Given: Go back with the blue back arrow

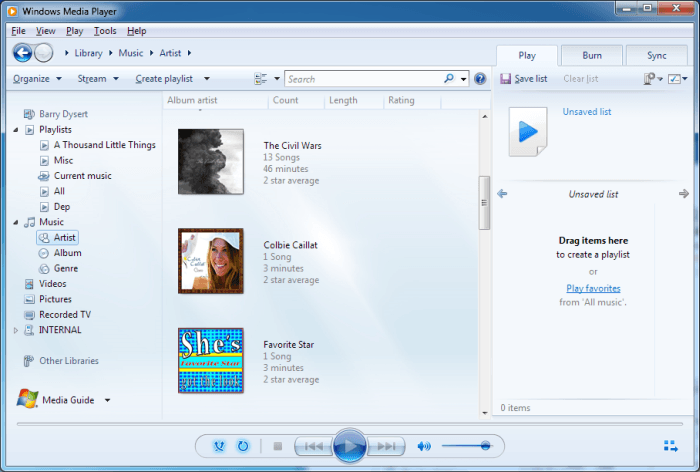Looking at the screenshot, I should pos(22,53).
